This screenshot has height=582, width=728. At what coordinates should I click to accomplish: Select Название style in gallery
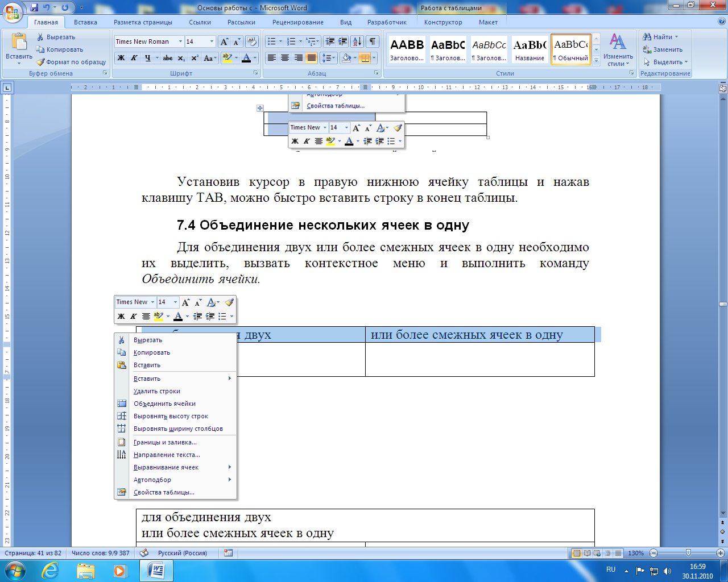coord(530,49)
